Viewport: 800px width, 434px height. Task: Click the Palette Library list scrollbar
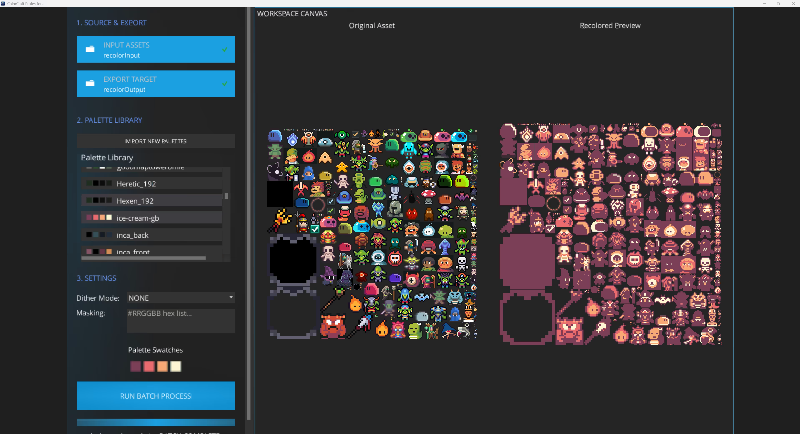226,196
